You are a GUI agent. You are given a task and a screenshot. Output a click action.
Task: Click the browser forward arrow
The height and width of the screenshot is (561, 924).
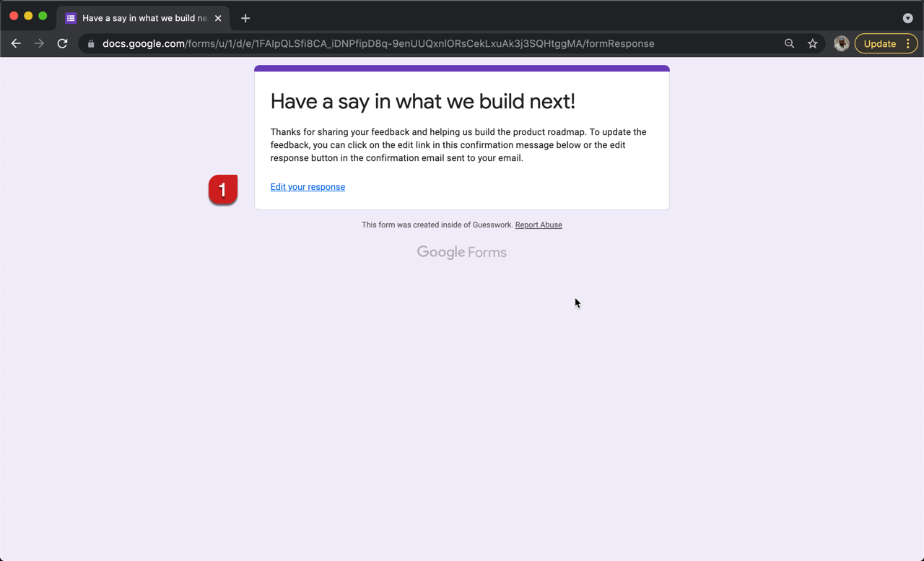pos(39,43)
